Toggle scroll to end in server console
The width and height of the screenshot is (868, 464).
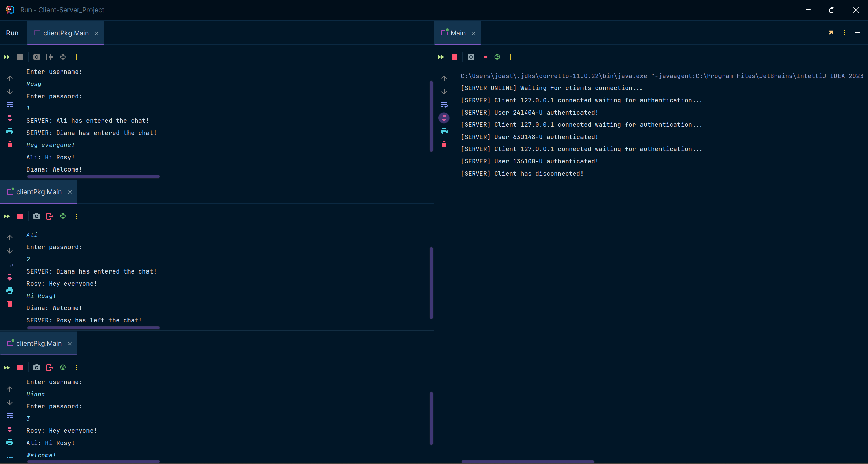pyautogui.click(x=444, y=118)
